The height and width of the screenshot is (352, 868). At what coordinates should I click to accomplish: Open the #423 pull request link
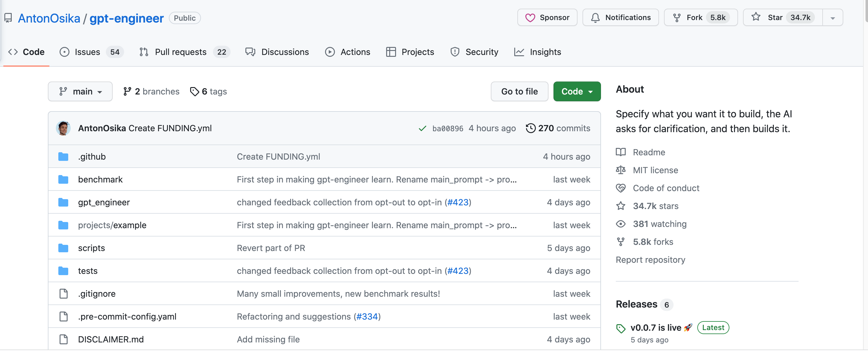[457, 202]
